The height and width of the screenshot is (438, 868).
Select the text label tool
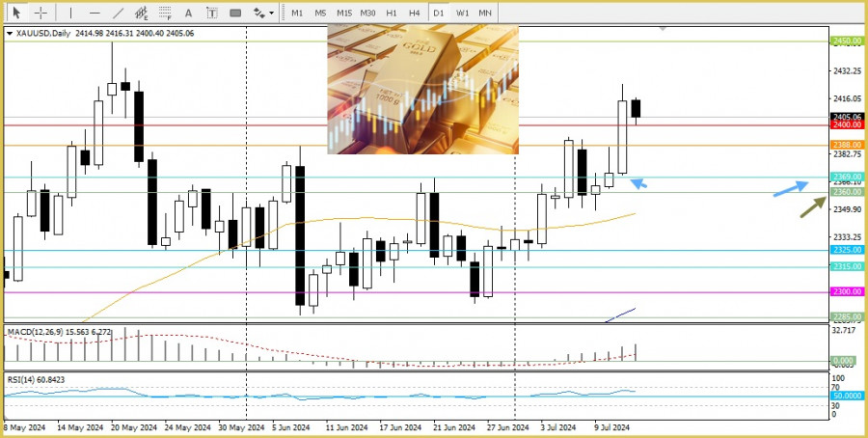(x=211, y=13)
